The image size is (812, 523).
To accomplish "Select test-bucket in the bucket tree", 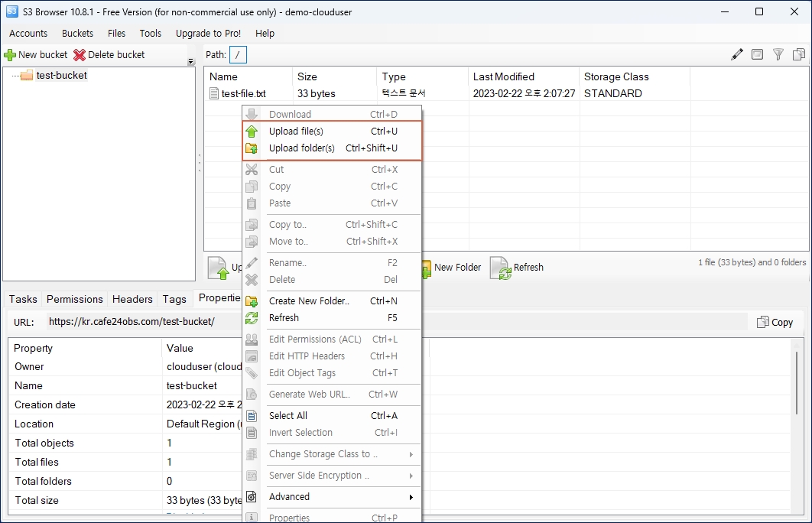I will (61, 76).
